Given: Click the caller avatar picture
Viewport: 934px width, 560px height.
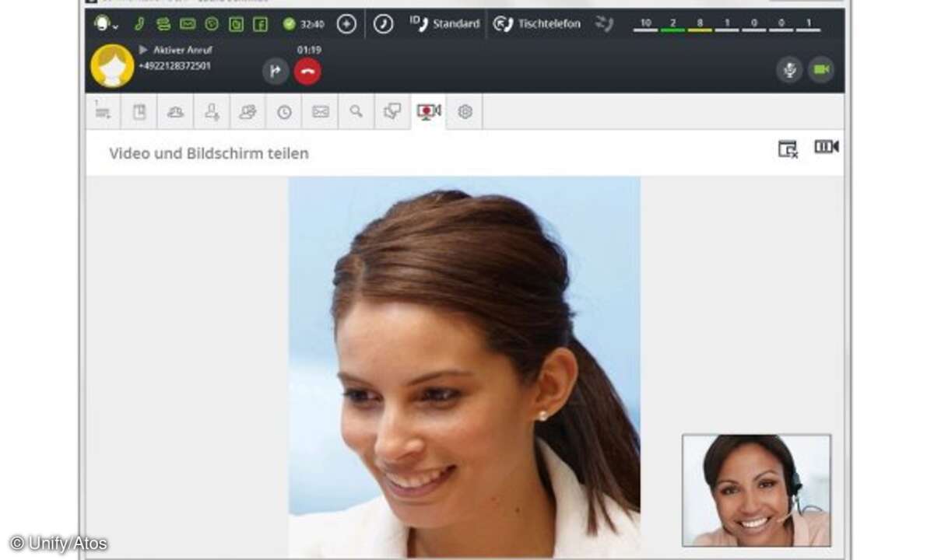Looking at the screenshot, I should tap(112, 66).
